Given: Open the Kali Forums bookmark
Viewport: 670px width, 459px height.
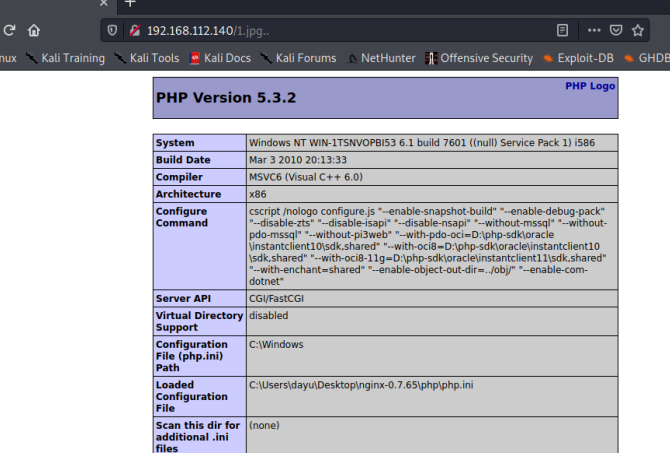Looking at the screenshot, I should pos(298,58).
